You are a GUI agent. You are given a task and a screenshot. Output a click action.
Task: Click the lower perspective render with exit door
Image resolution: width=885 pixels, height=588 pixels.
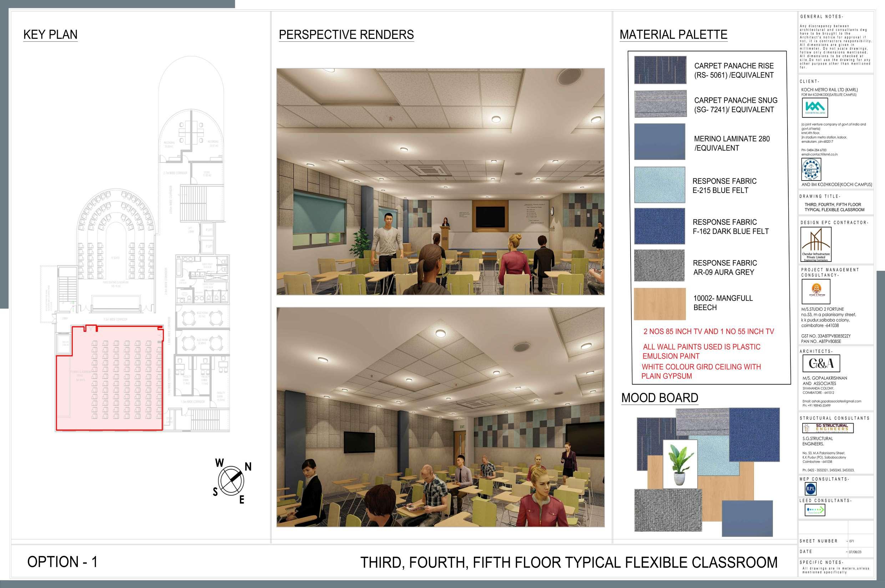pos(441,417)
